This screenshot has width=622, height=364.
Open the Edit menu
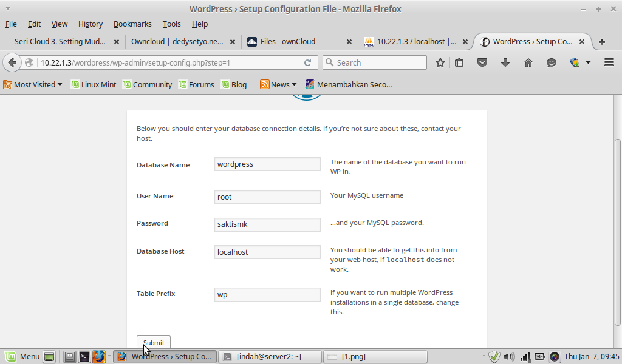pyautogui.click(x=34, y=24)
